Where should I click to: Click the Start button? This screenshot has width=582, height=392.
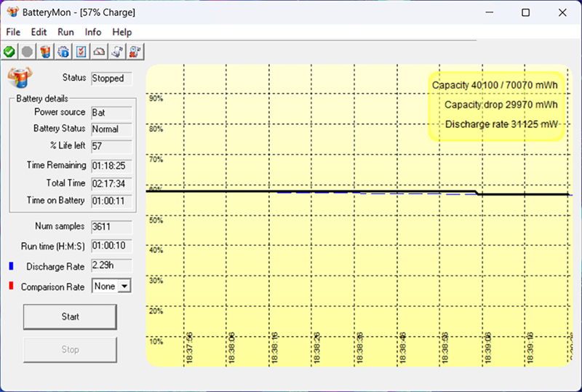click(x=70, y=316)
